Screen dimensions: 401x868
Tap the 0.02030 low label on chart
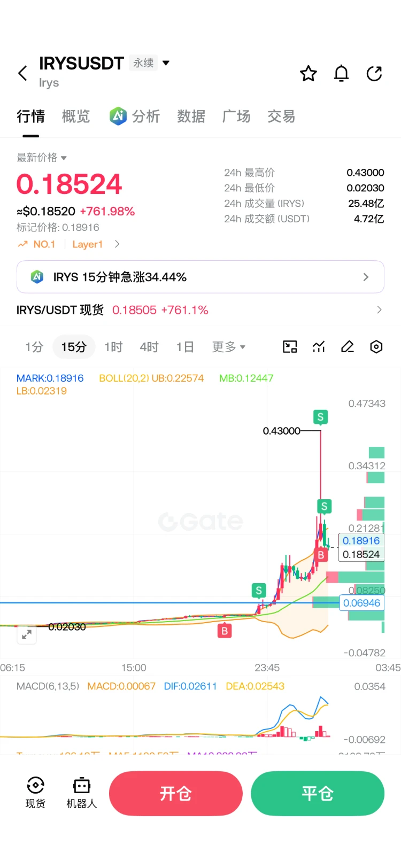click(67, 626)
